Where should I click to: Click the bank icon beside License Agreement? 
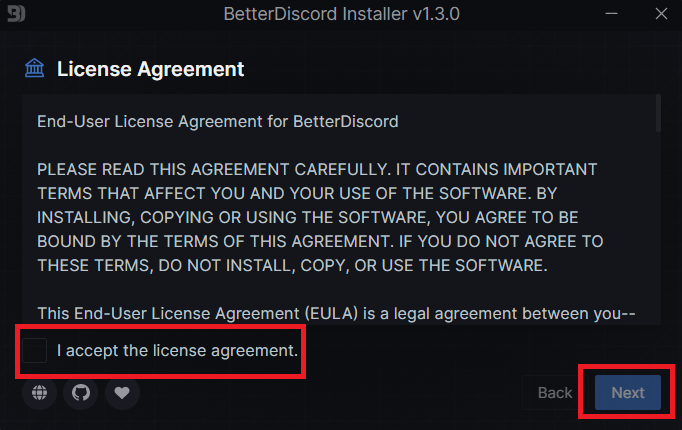click(x=35, y=69)
